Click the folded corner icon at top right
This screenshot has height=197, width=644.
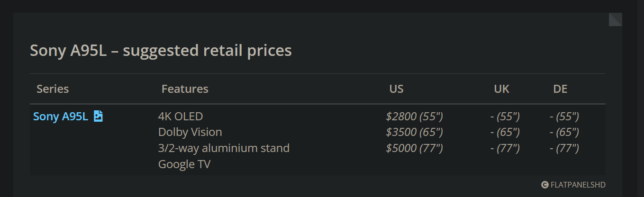click(x=615, y=19)
